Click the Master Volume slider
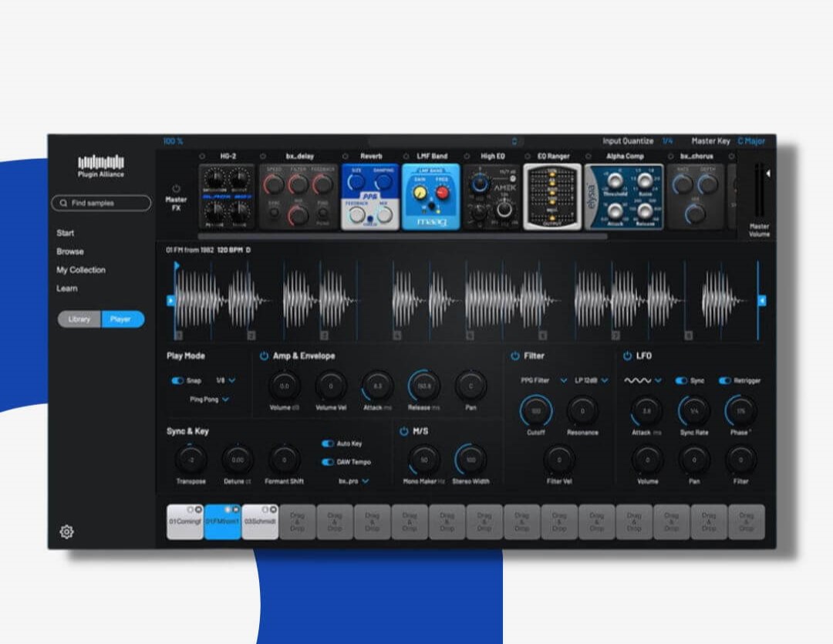Image resolution: width=833 pixels, height=644 pixels. point(760,191)
